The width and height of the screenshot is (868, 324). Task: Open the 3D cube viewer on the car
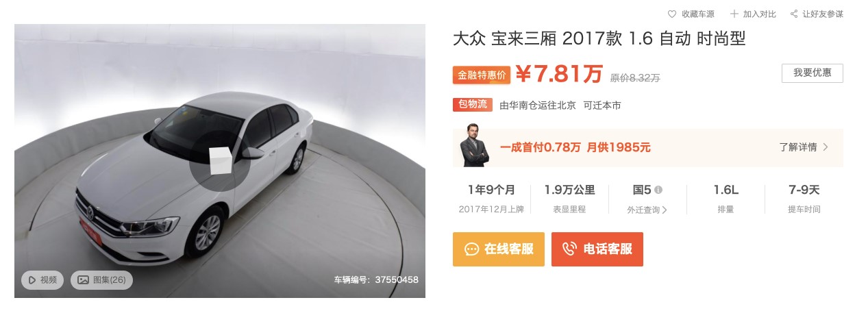(220, 161)
